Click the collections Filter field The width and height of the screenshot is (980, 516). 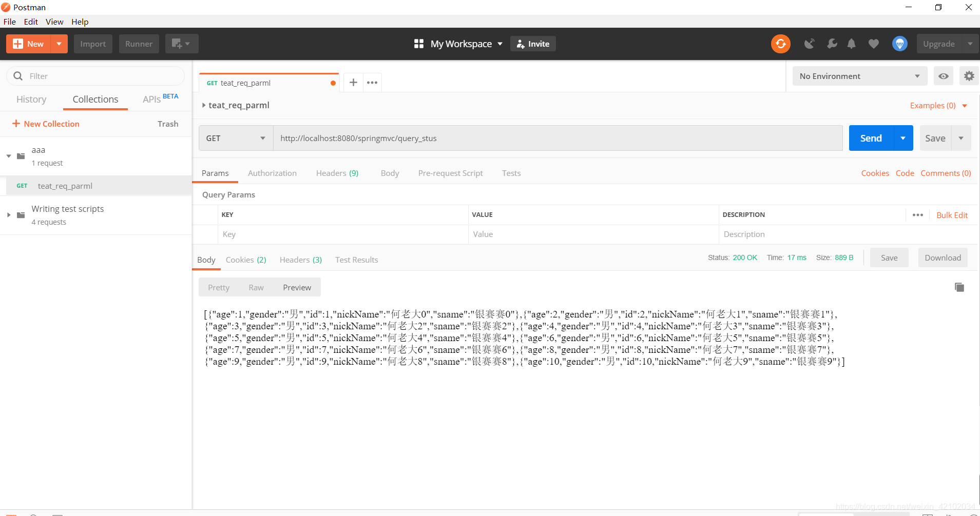pyautogui.click(x=95, y=76)
